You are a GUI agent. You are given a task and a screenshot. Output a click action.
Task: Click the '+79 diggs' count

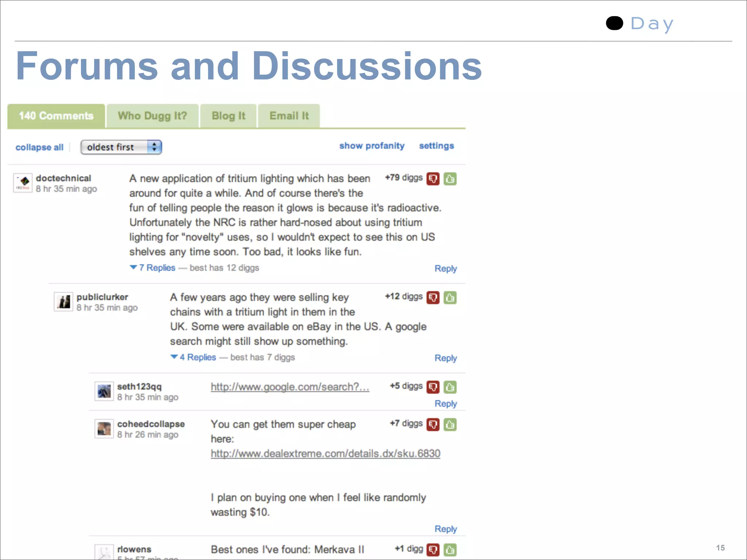coord(404,178)
